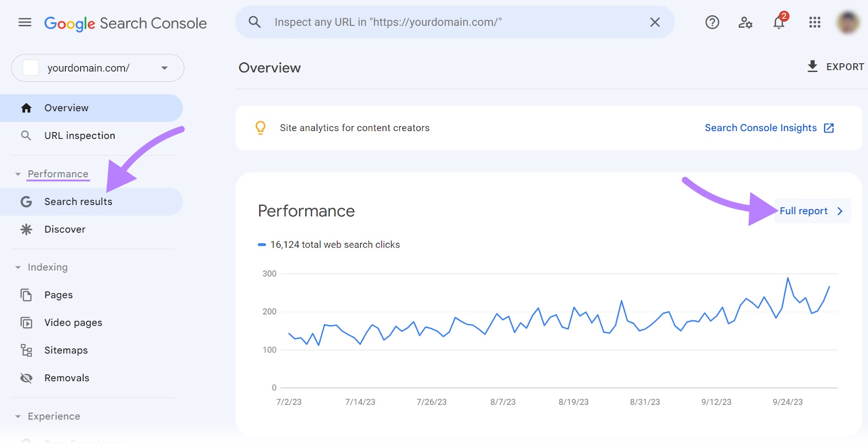Click the Export download icon
The height and width of the screenshot is (445, 868).
[812, 66]
